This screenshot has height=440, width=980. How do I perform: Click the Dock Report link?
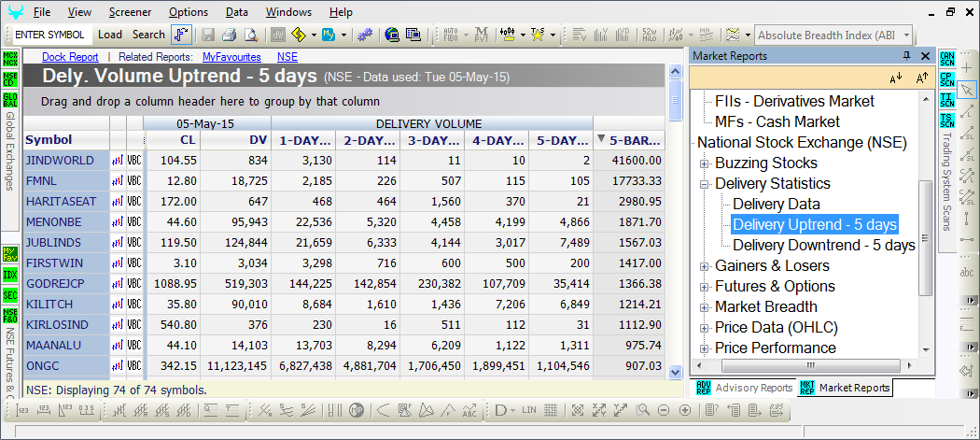(70, 57)
